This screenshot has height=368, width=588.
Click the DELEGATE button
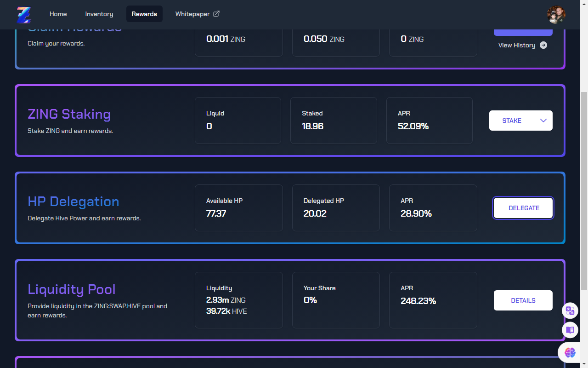click(x=523, y=208)
